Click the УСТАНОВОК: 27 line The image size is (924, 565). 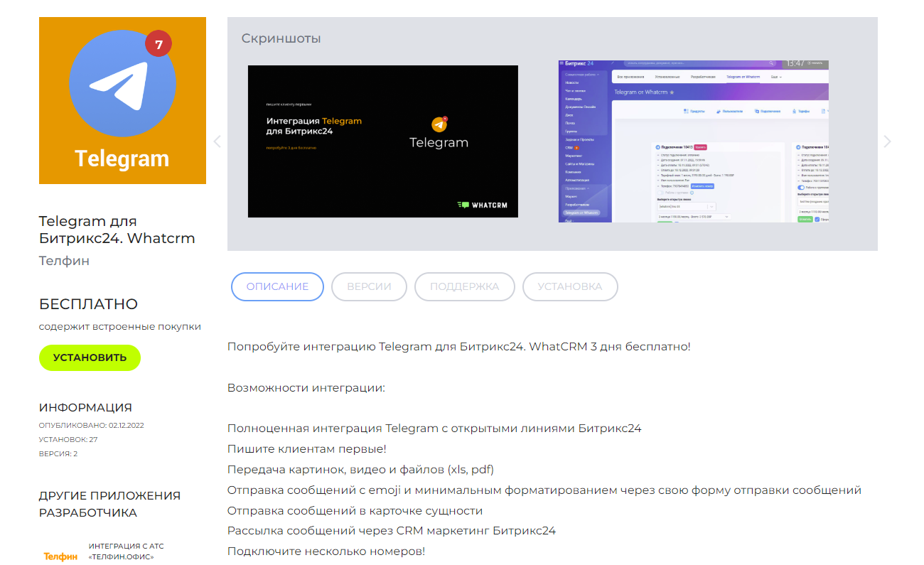pyautogui.click(x=68, y=439)
